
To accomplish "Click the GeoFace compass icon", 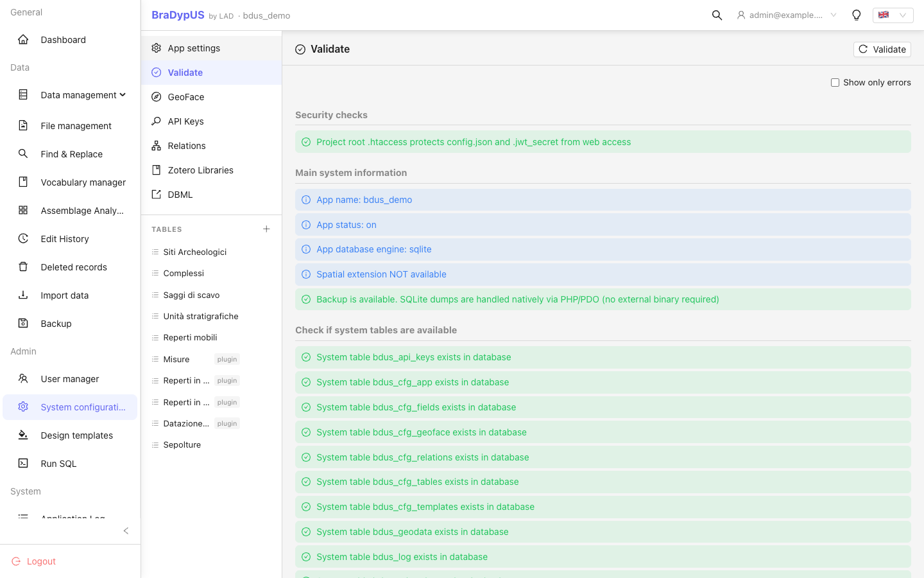I will click(x=157, y=97).
